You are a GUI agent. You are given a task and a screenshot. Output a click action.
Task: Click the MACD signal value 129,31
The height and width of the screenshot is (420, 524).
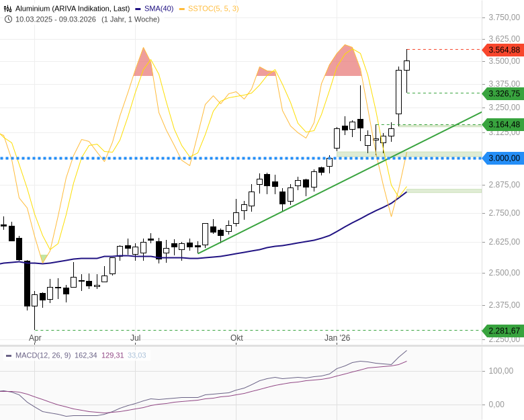113,355
